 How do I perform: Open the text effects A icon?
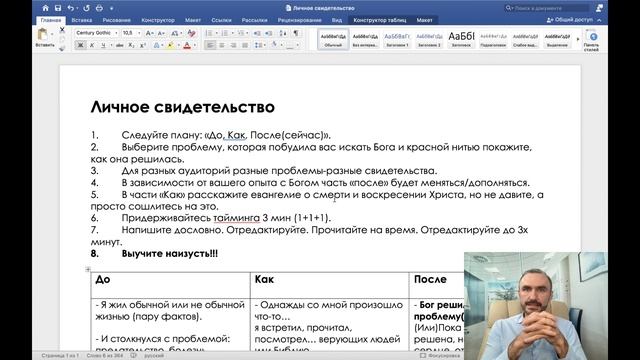[156, 45]
